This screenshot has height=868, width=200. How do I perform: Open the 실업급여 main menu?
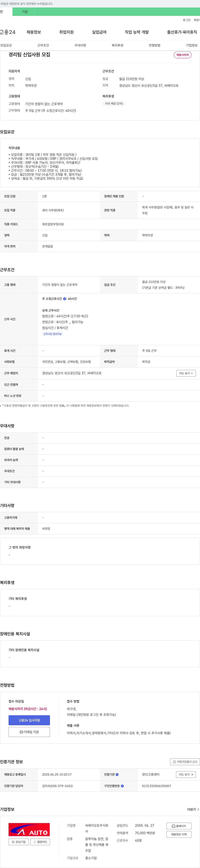point(99,32)
